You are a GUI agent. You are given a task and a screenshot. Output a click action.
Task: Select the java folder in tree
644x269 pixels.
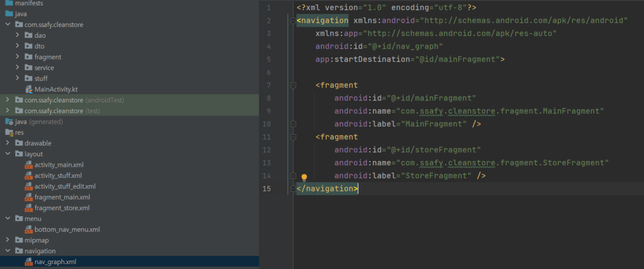[x=21, y=14]
